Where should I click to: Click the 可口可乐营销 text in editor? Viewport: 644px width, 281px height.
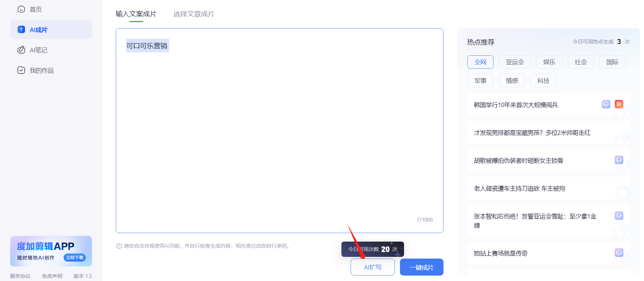(x=147, y=46)
